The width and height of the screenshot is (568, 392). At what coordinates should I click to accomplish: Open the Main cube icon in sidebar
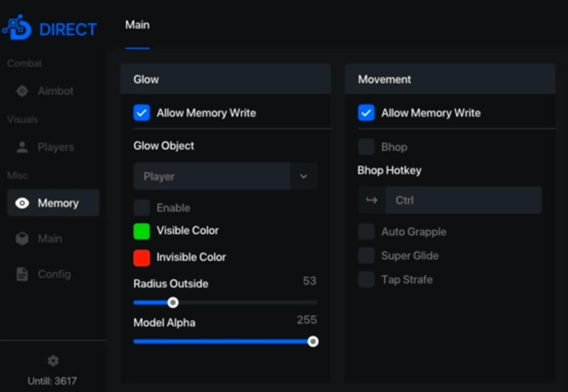22,239
